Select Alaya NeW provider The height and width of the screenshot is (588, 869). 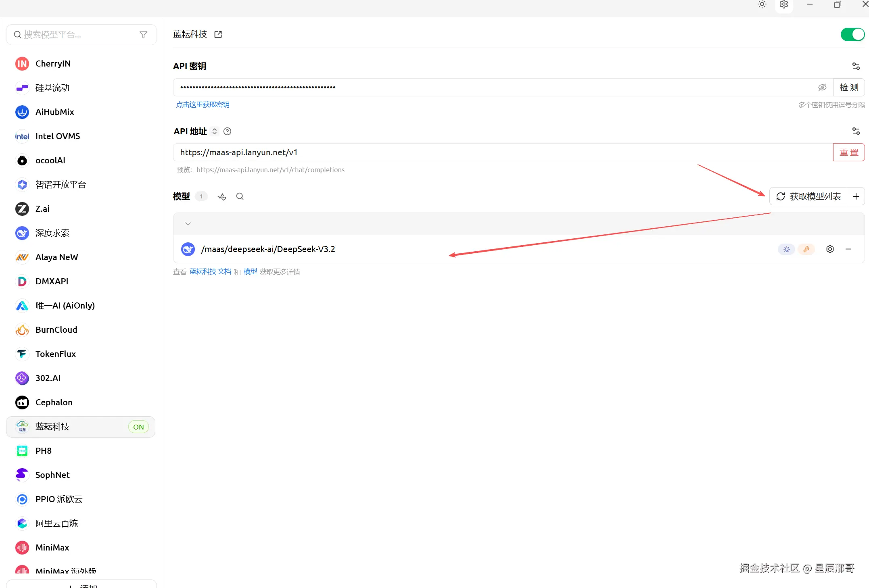click(81, 257)
